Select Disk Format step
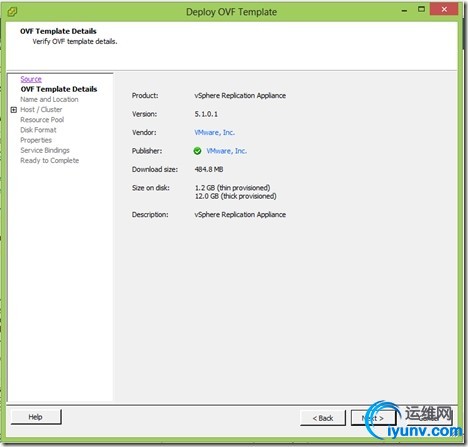468x447 pixels. (38, 130)
